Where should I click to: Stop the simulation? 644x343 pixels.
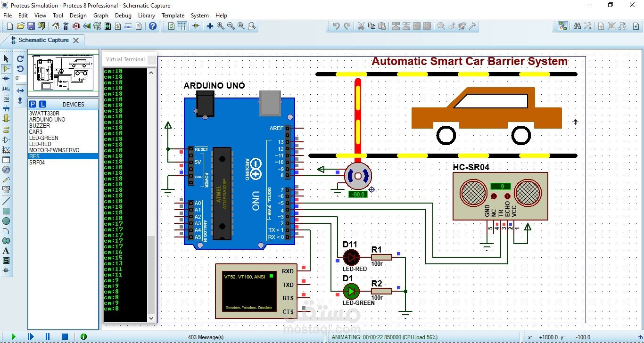[x=65, y=337]
